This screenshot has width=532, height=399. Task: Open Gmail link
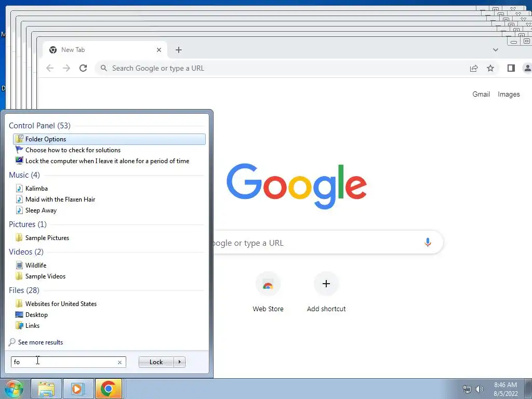pyautogui.click(x=481, y=95)
